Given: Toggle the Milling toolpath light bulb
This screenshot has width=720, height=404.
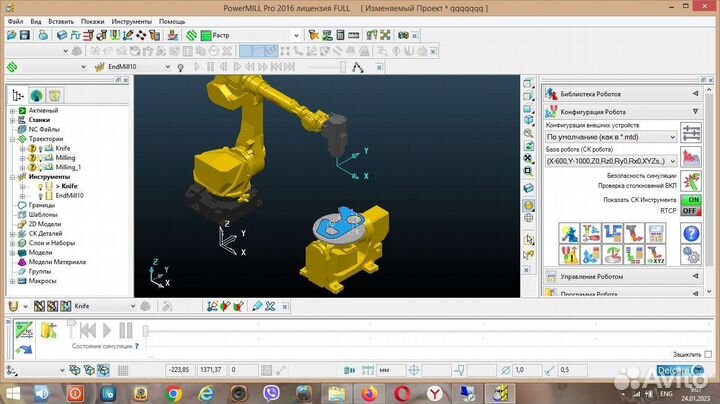Looking at the screenshot, I should click(40, 158).
